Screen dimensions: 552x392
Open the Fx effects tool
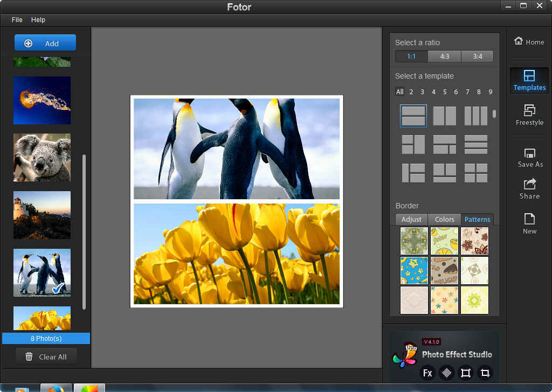point(427,373)
